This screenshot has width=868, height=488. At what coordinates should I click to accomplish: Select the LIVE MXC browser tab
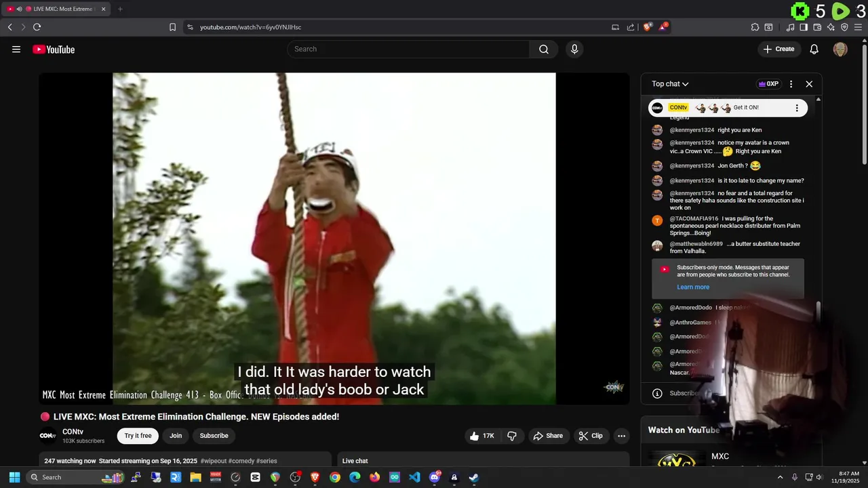point(56,9)
